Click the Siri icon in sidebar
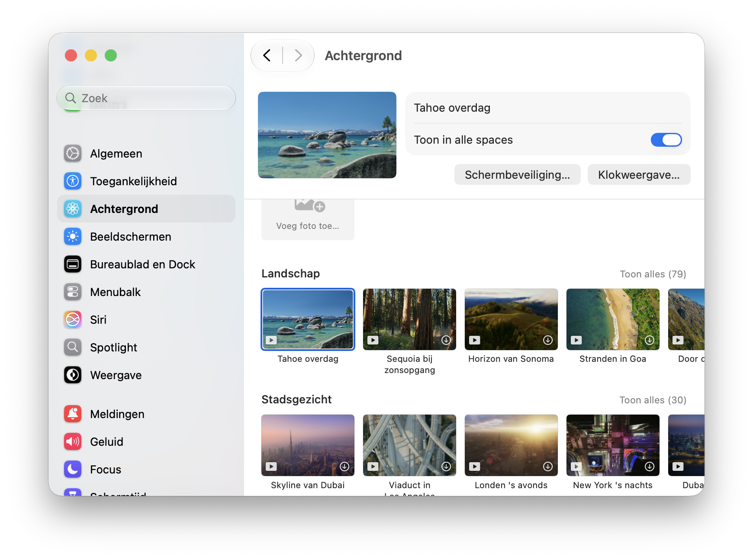The height and width of the screenshot is (560, 753). [73, 320]
